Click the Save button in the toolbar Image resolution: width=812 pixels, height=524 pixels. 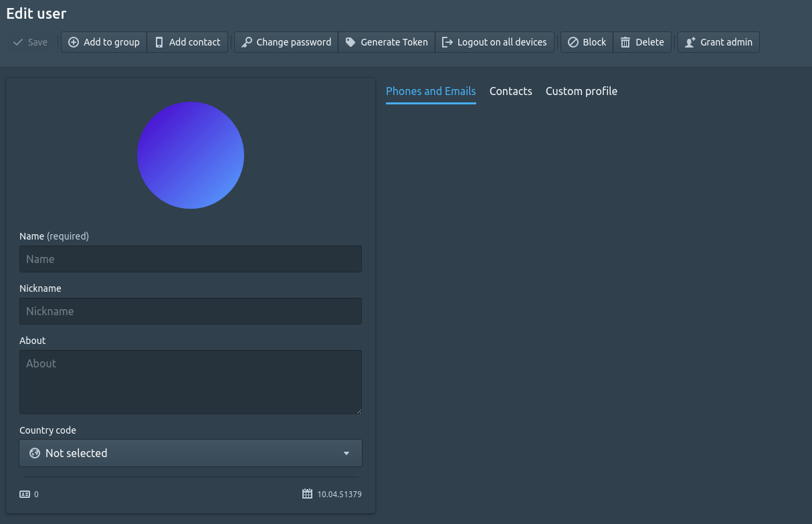30,42
